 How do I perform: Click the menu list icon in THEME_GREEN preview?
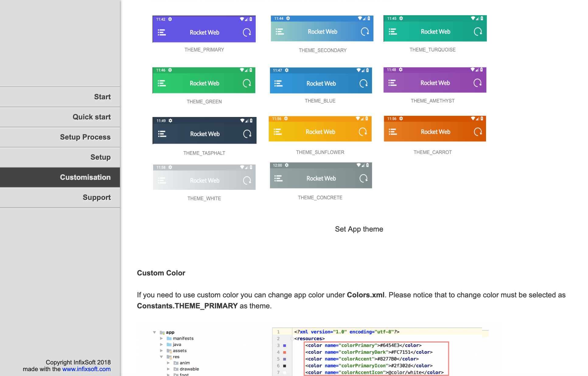tap(162, 83)
